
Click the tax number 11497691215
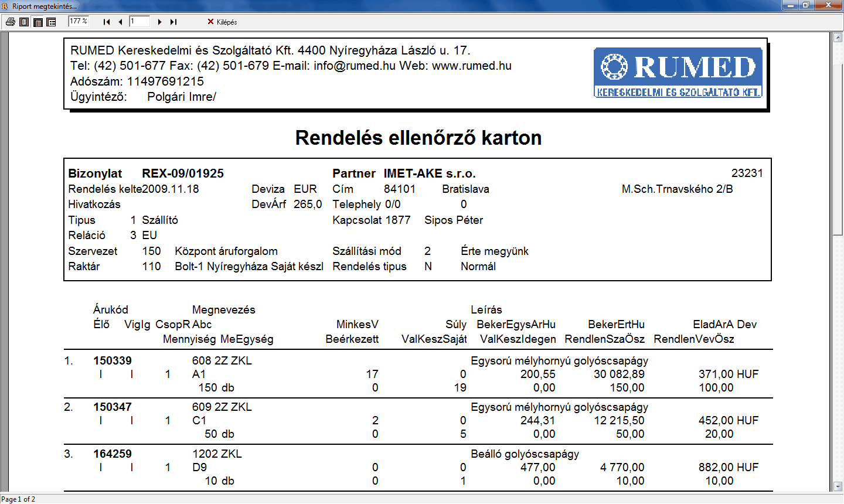[165, 81]
